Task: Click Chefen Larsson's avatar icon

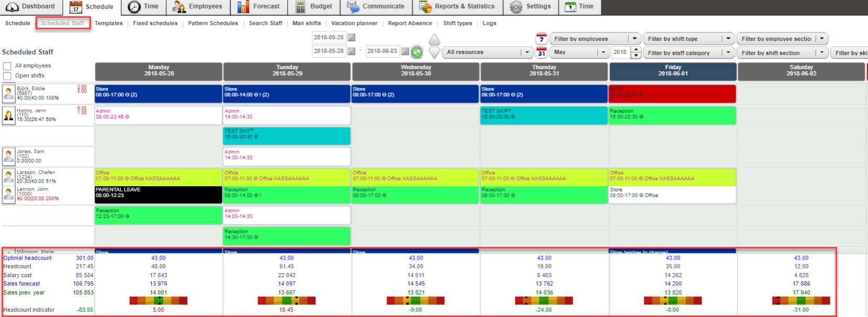Action: [x=9, y=176]
